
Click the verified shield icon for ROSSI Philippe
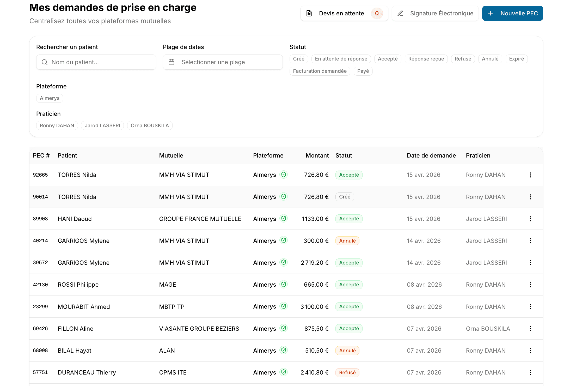click(x=284, y=284)
